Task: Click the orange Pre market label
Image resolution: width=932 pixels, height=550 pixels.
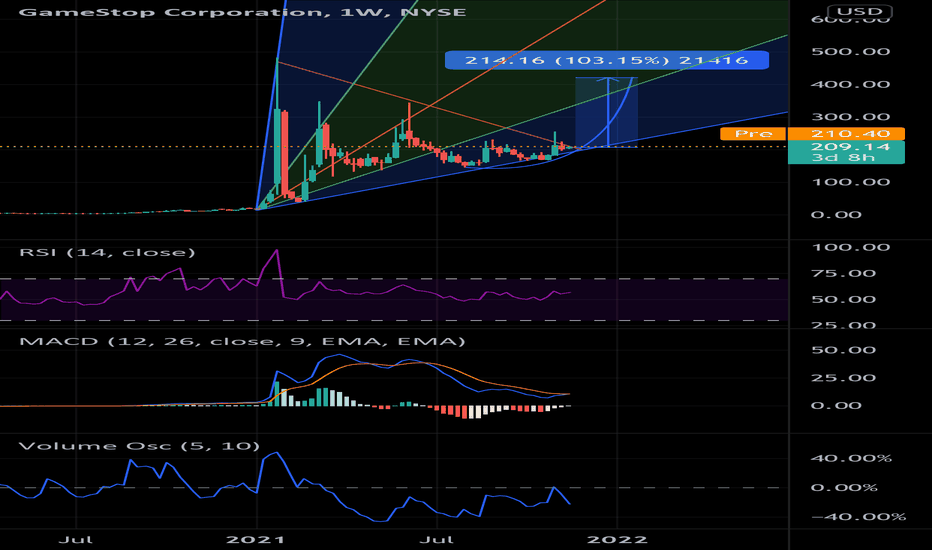Action: [x=753, y=134]
